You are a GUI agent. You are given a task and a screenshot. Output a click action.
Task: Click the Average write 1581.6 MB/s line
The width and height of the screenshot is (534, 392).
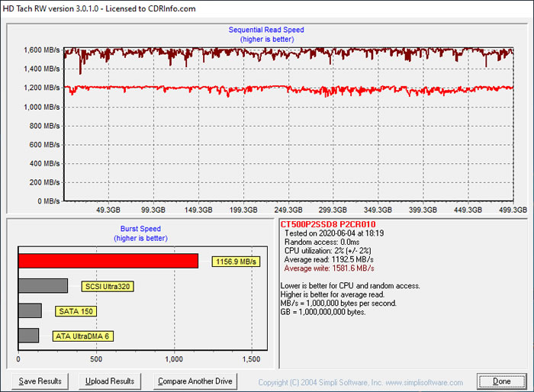tap(330, 268)
